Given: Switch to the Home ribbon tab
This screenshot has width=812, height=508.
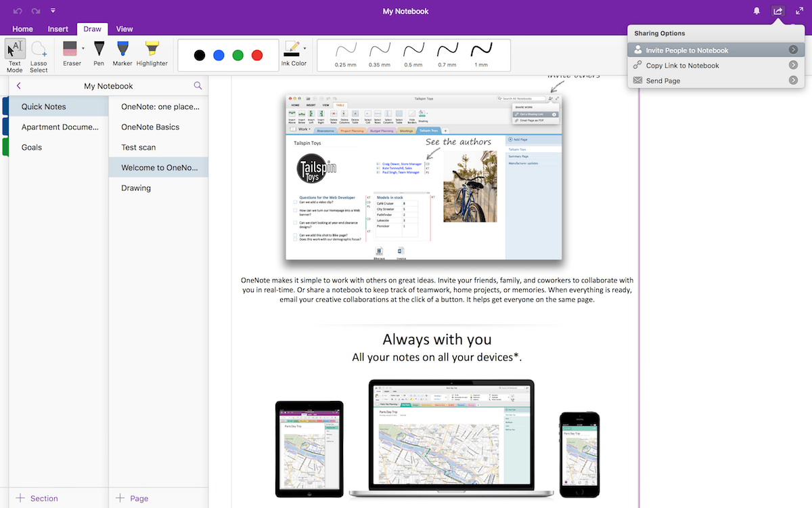Looking at the screenshot, I should 23,29.
